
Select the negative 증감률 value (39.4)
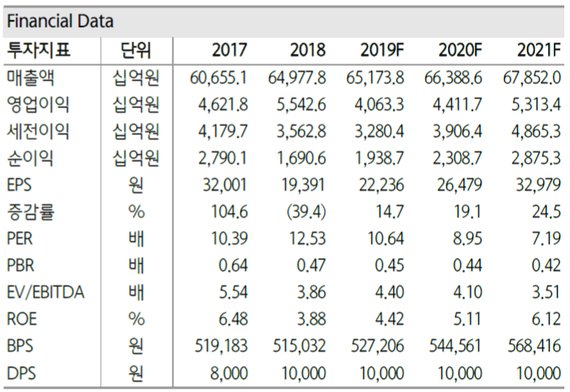click(305, 211)
